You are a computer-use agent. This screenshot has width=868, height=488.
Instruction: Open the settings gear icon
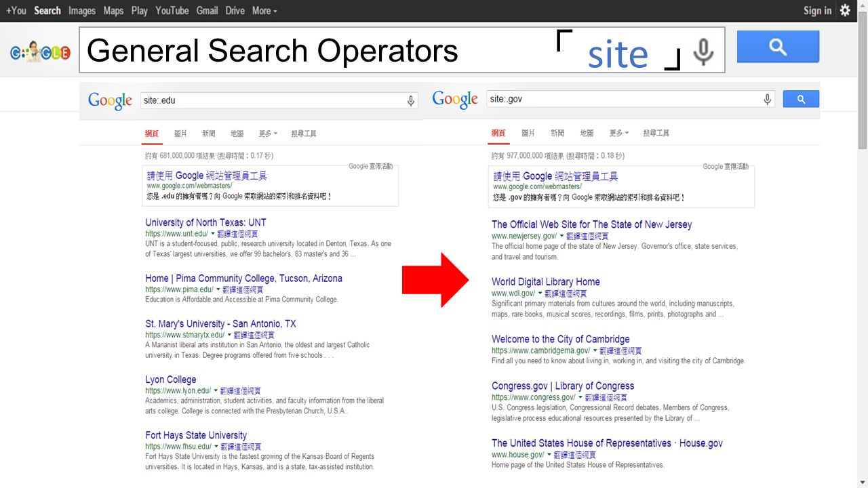[845, 10]
